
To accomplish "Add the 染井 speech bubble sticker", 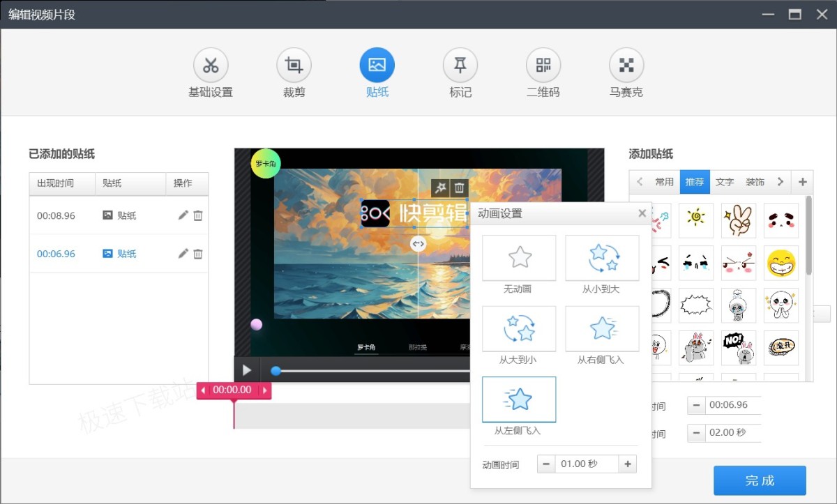I will [x=781, y=348].
